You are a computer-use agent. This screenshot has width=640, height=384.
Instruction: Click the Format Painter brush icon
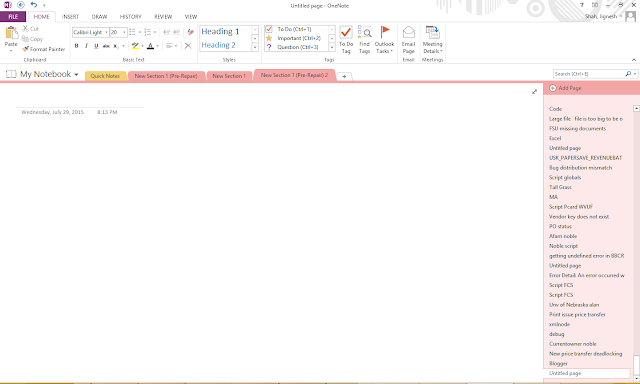[25, 49]
